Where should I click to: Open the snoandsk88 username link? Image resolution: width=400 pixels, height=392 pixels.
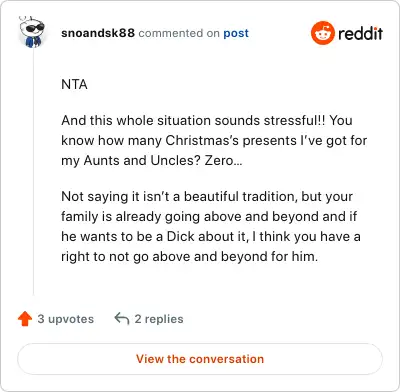pyautogui.click(x=98, y=33)
